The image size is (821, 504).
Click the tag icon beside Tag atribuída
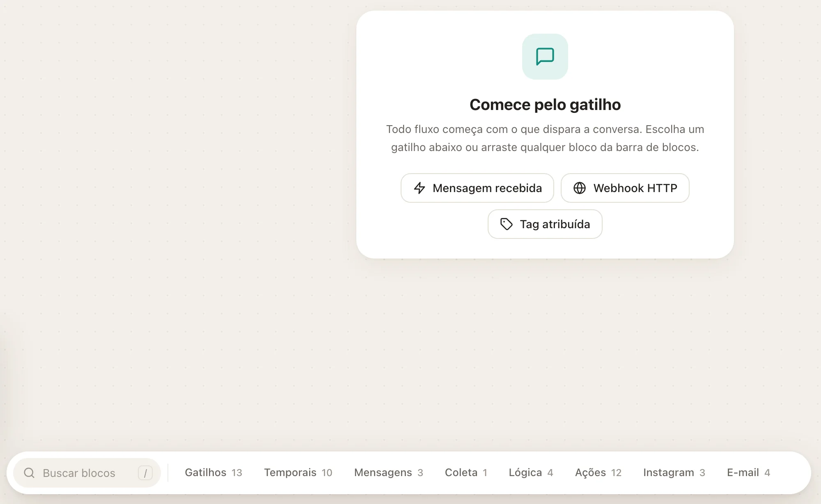coord(506,224)
